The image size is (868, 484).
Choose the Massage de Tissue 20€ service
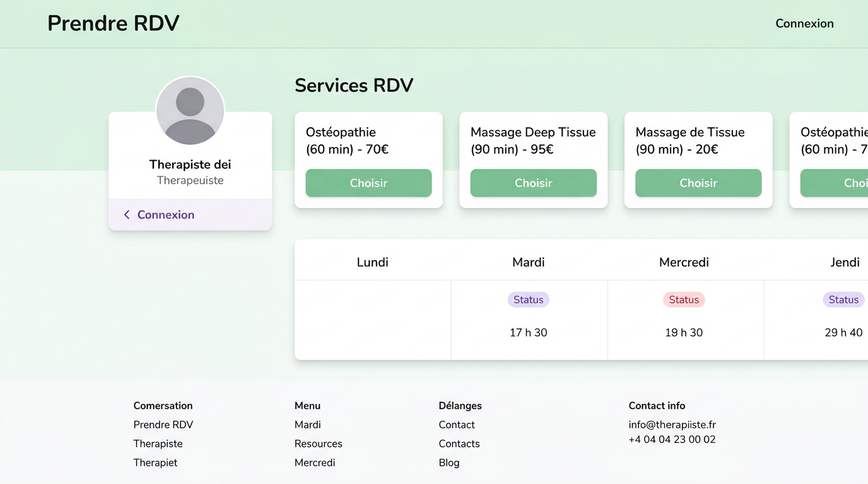click(698, 183)
